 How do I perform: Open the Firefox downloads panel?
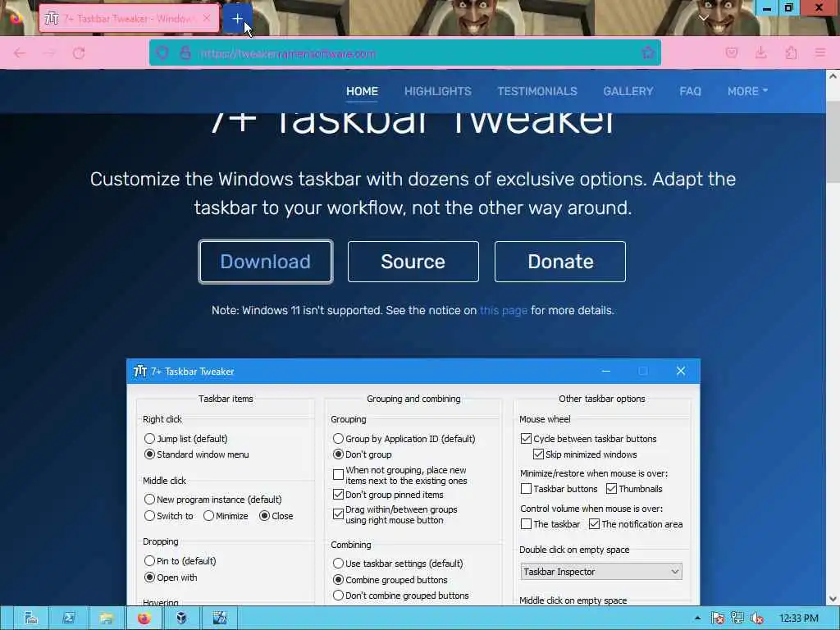[x=760, y=52]
